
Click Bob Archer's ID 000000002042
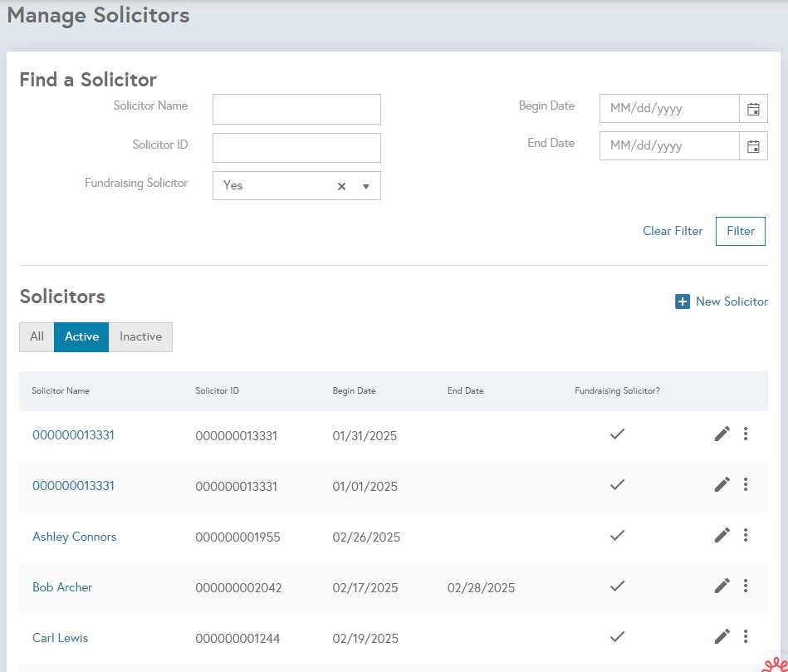[x=238, y=588]
